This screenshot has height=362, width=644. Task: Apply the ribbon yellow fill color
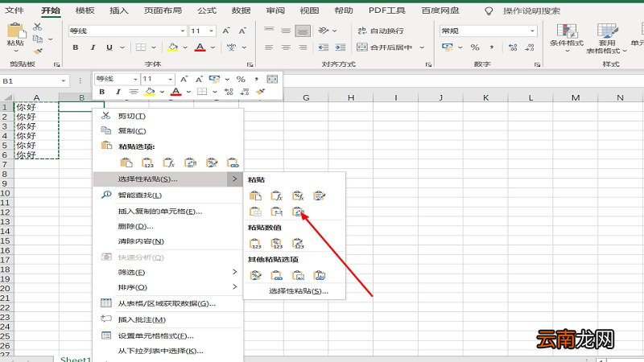(x=173, y=47)
